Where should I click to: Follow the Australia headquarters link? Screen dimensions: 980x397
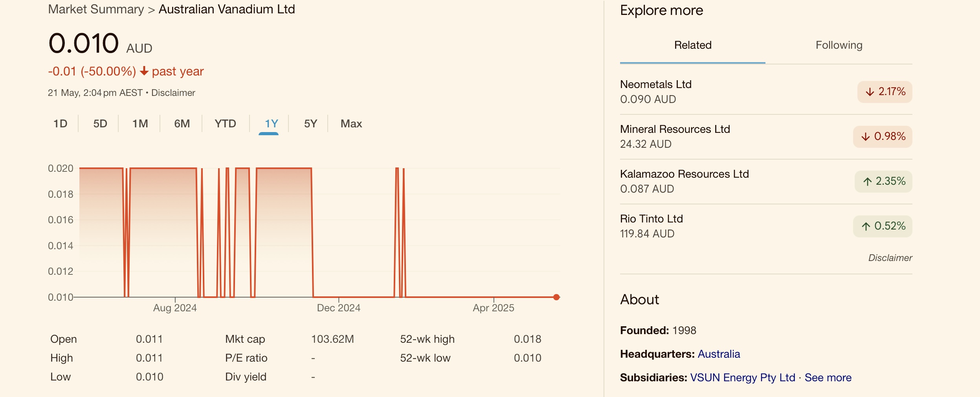click(719, 354)
